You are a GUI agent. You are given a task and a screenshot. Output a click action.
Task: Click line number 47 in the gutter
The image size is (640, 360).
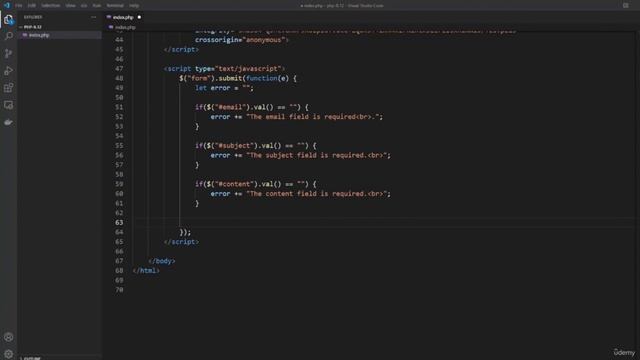click(x=119, y=69)
